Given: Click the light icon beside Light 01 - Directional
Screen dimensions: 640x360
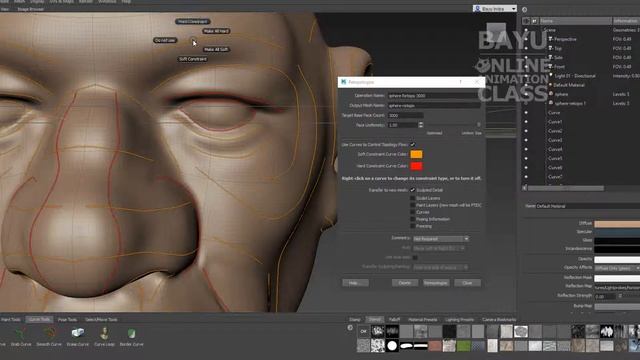Looking at the screenshot, I should coord(551,76).
